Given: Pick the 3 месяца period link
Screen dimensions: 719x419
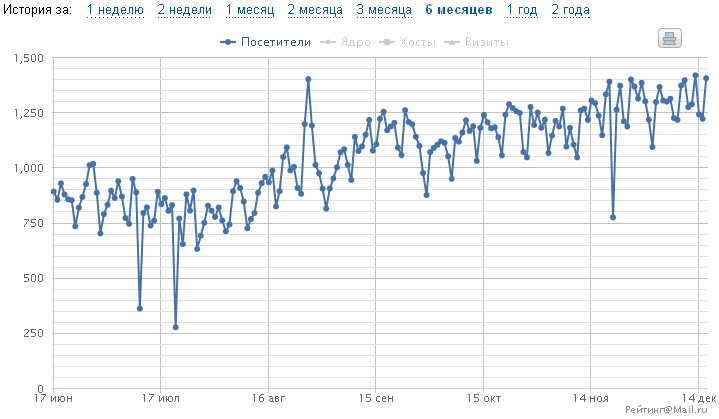Looking at the screenshot, I should (x=383, y=10).
